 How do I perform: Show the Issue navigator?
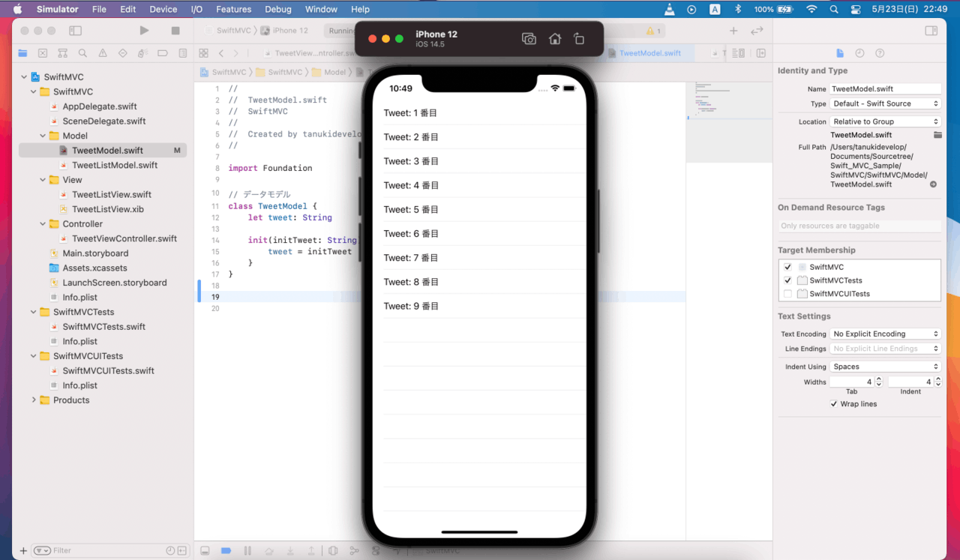(x=103, y=53)
